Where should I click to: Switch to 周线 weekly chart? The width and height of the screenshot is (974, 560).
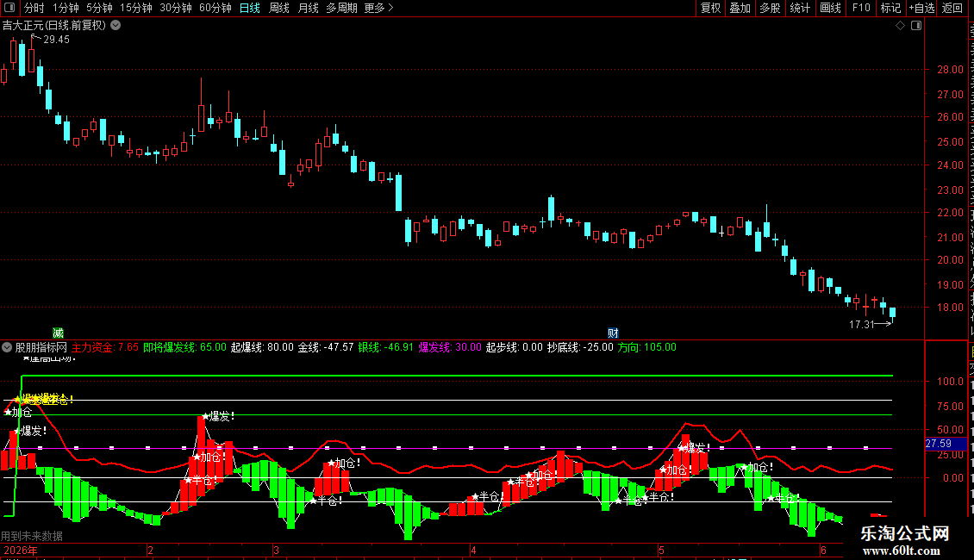pyautogui.click(x=279, y=8)
